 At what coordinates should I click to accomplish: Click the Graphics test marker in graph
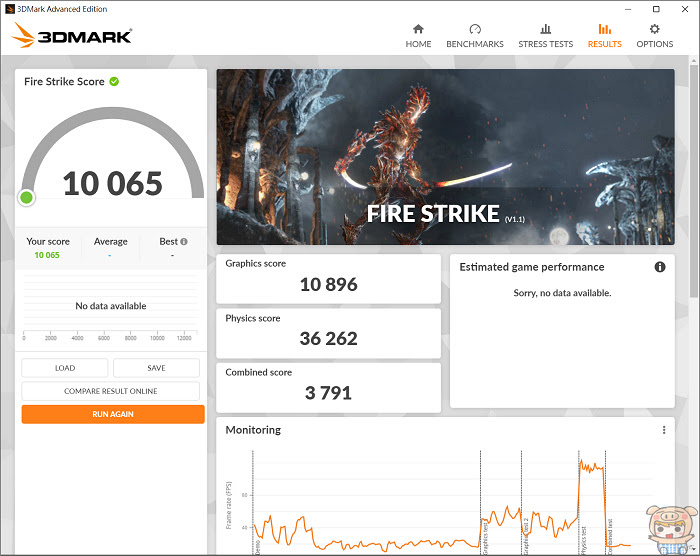[485, 537]
